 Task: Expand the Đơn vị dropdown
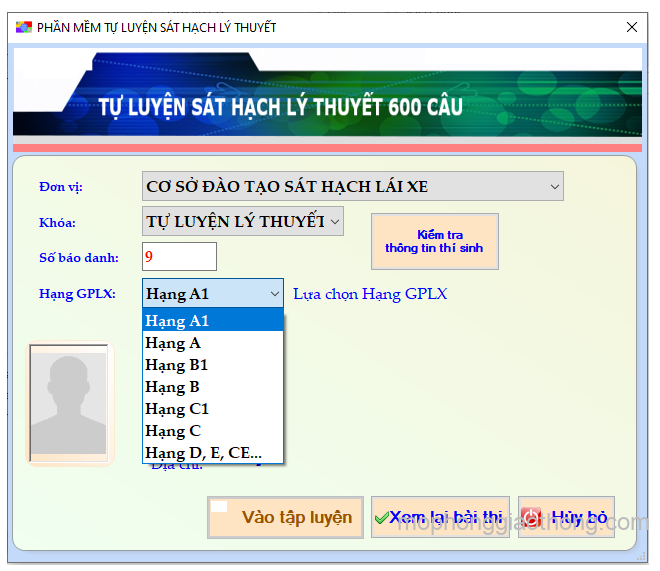pos(554,186)
